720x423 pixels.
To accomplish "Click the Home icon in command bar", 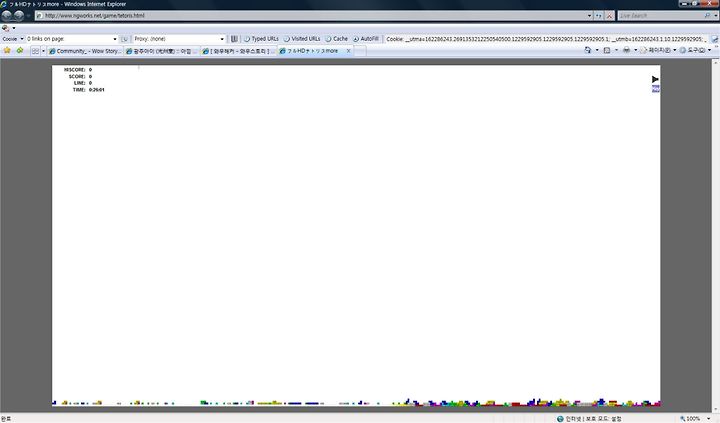I will pos(588,50).
